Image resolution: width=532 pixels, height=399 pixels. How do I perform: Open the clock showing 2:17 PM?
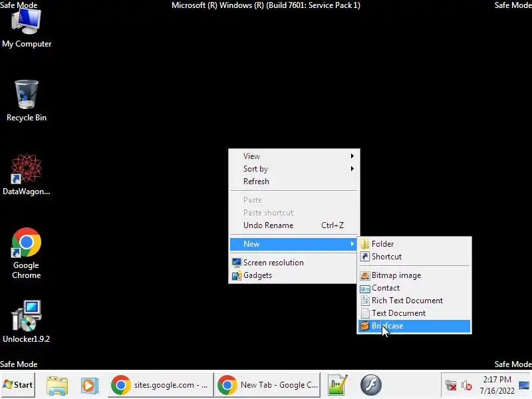[497, 385]
